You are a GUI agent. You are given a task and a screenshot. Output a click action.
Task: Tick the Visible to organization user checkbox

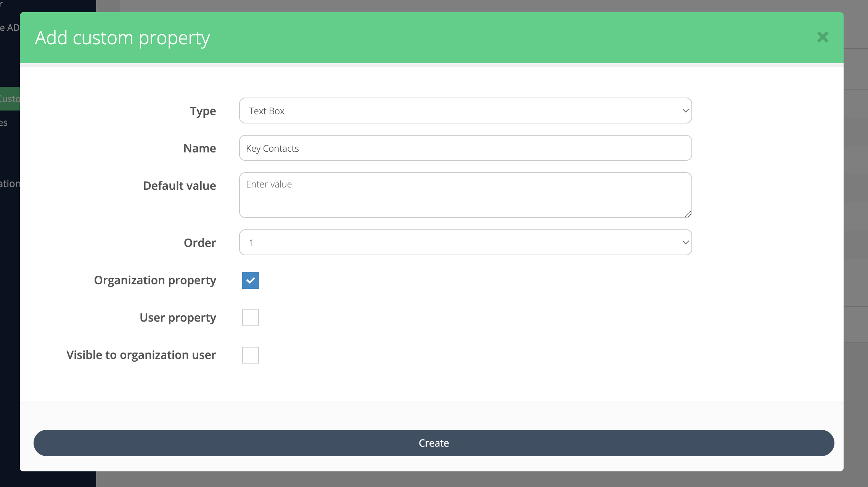point(250,355)
